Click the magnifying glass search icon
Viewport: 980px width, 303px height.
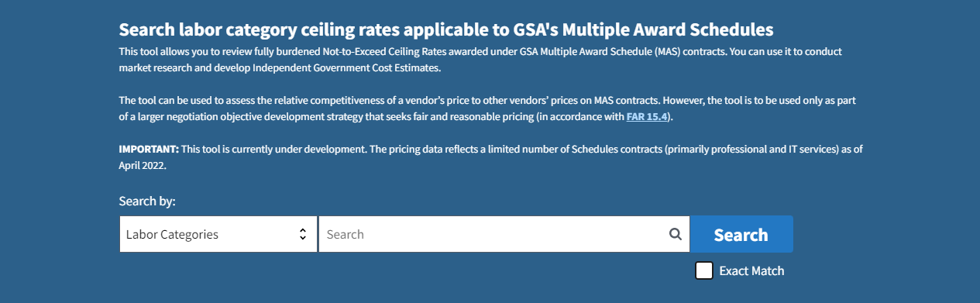[676, 234]
